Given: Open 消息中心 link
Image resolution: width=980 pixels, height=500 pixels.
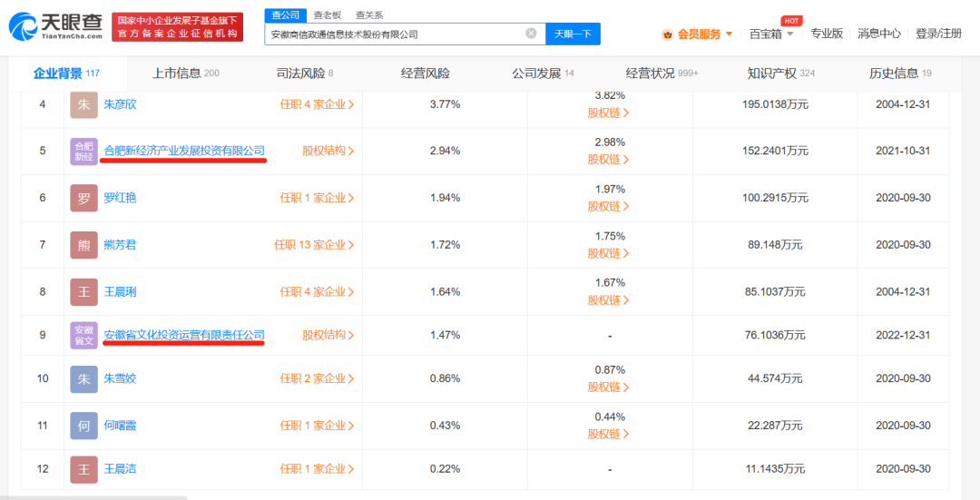Looking at the screenshot, I should pyautogui.click(x=878, y=34).
